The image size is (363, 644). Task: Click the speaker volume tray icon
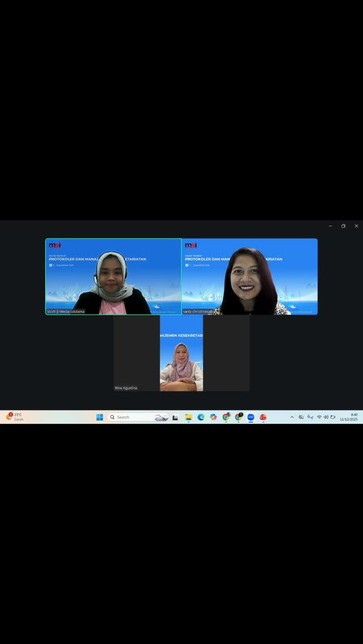pos(326,417)
